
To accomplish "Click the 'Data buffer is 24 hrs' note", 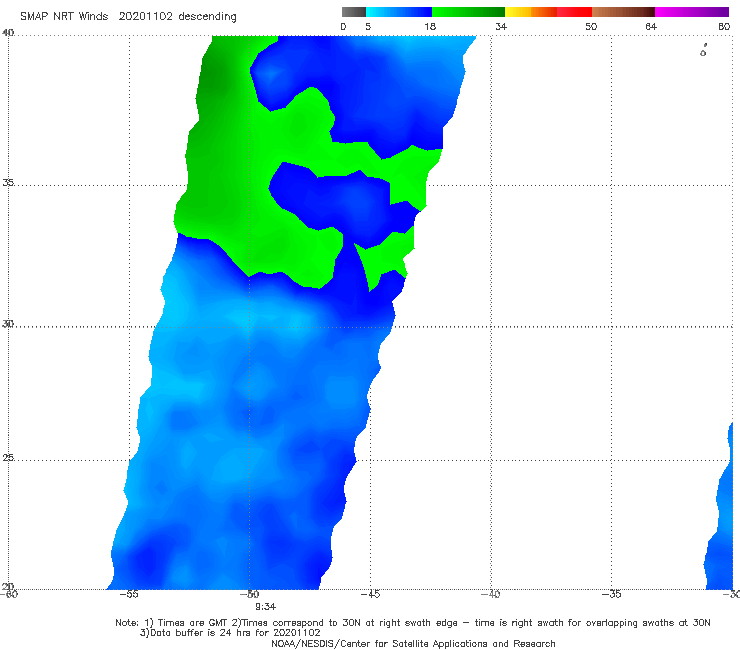I will coord(230,633).
